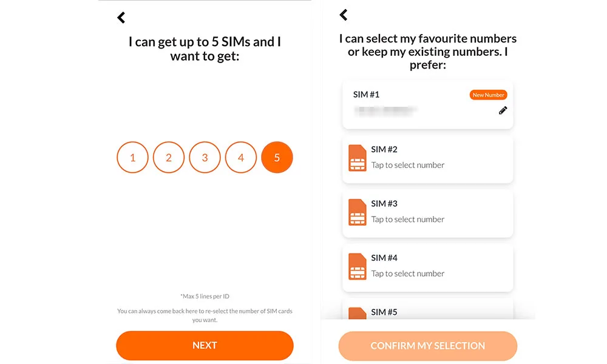This screenshot has width=607, height=364.
Task: Choose 4 SIMs circle
Action: 241,157
